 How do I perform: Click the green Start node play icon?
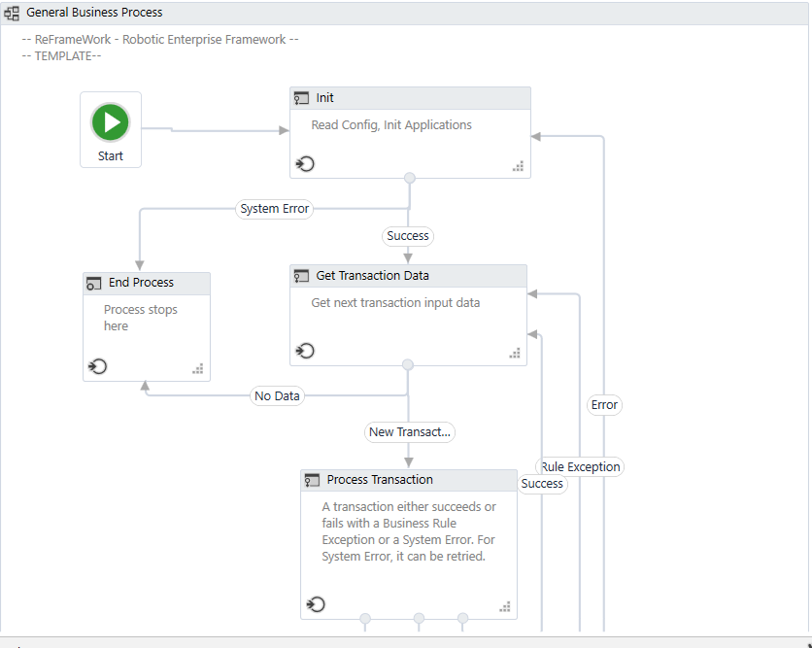coord(110,121)
